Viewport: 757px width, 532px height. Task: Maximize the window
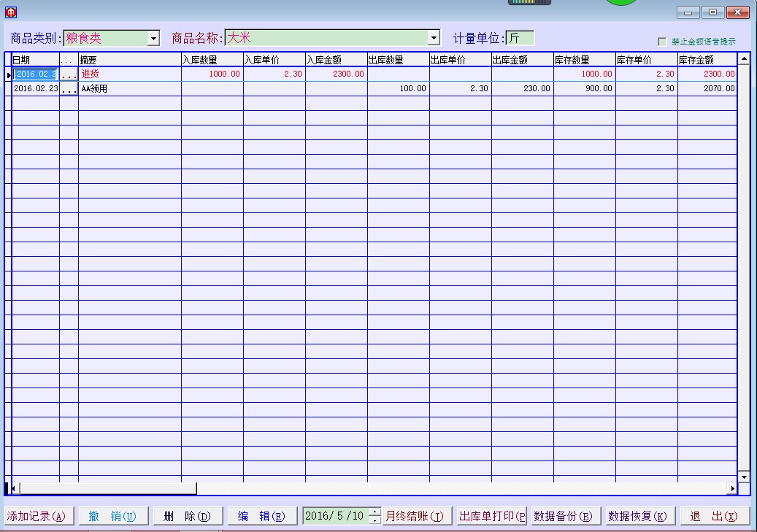click(x=712, y=12)
